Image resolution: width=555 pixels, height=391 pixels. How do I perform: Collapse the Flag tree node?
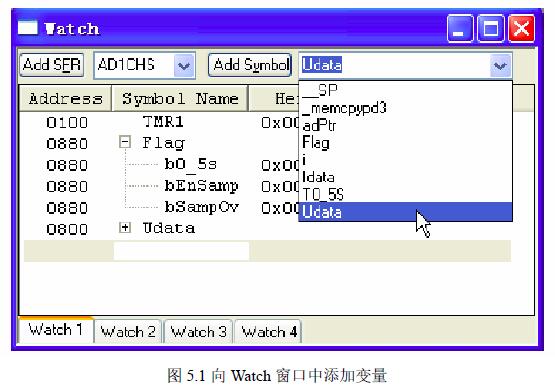pos(125,142)
